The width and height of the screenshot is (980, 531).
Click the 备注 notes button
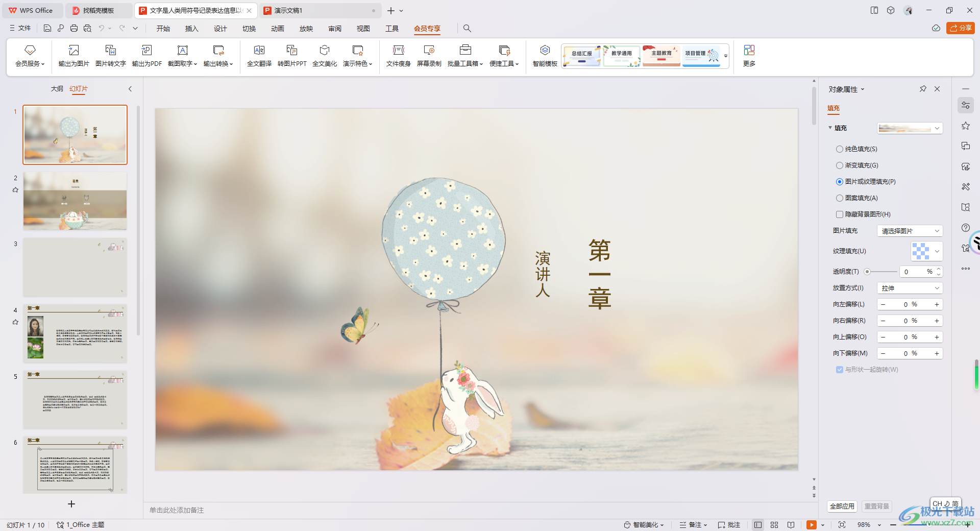coord(693,525)
